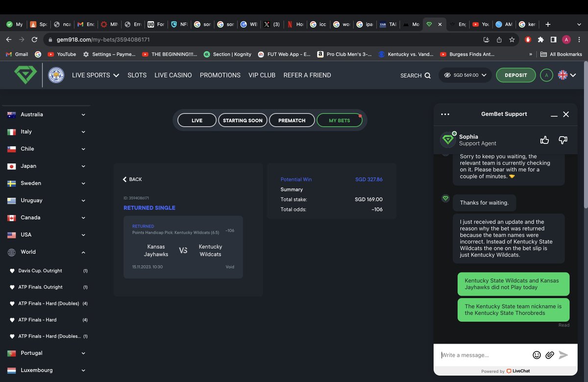The height and width of the screenshot is (382, 588).
Task: Click the Write a message field
Action: 484,355
